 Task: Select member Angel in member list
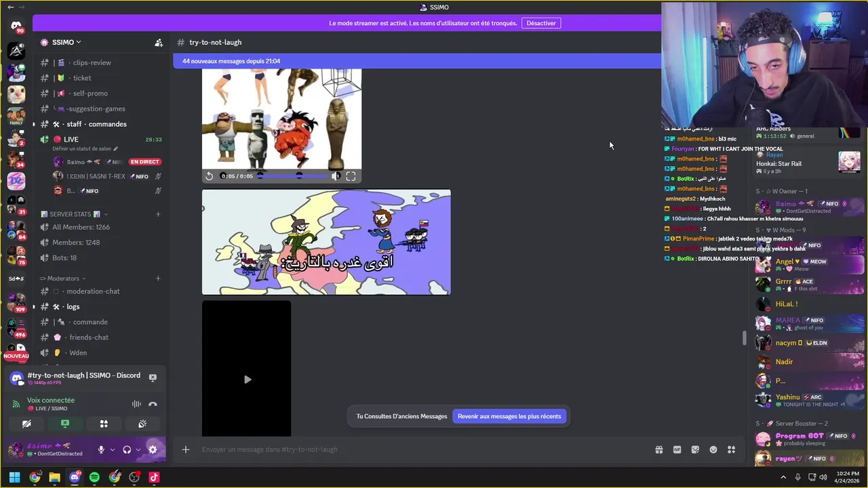click(x=809, y=264)
